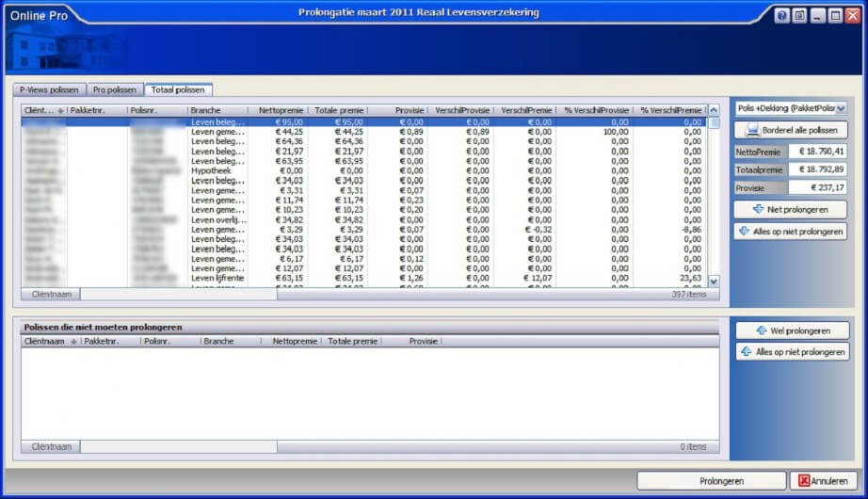Cancel with the Annuleren button

pyautogui.click(x=823, y=481)
